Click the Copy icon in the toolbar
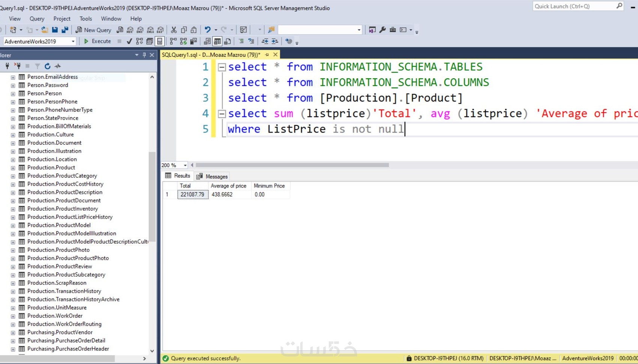638x364 pixels. [x=184, y=30]
